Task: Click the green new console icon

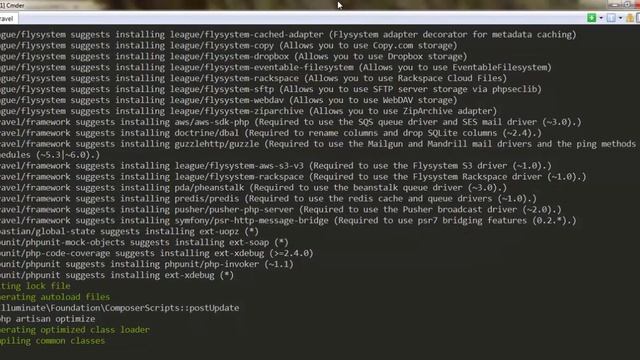Action: pyautogui.click(x=591, y=18)
